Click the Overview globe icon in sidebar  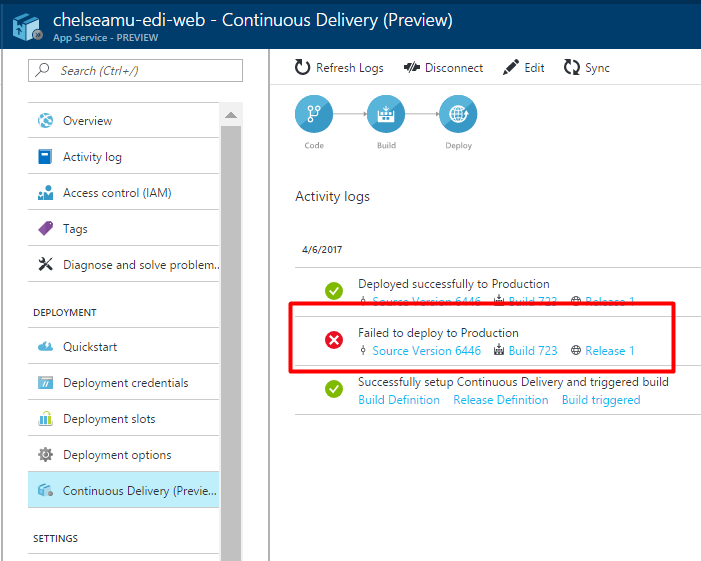click(x=45, y=121)
